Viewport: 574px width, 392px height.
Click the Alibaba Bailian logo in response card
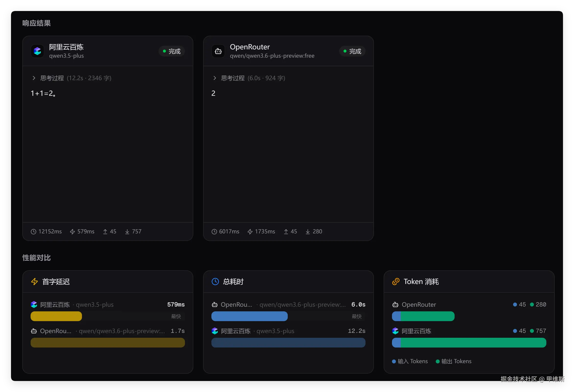[x=37, y=51]
